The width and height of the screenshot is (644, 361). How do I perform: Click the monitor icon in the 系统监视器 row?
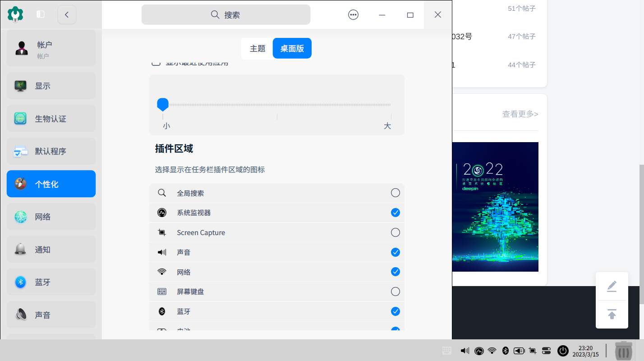[162, 213]
